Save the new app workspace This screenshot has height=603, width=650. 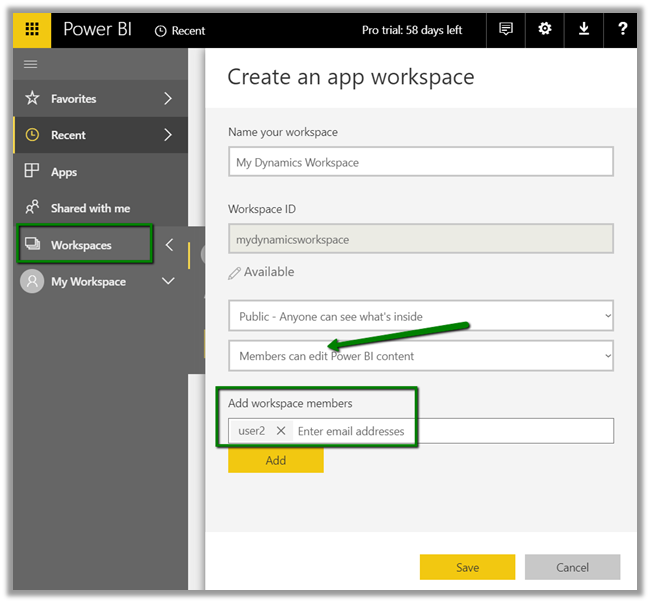coord(467,567)
